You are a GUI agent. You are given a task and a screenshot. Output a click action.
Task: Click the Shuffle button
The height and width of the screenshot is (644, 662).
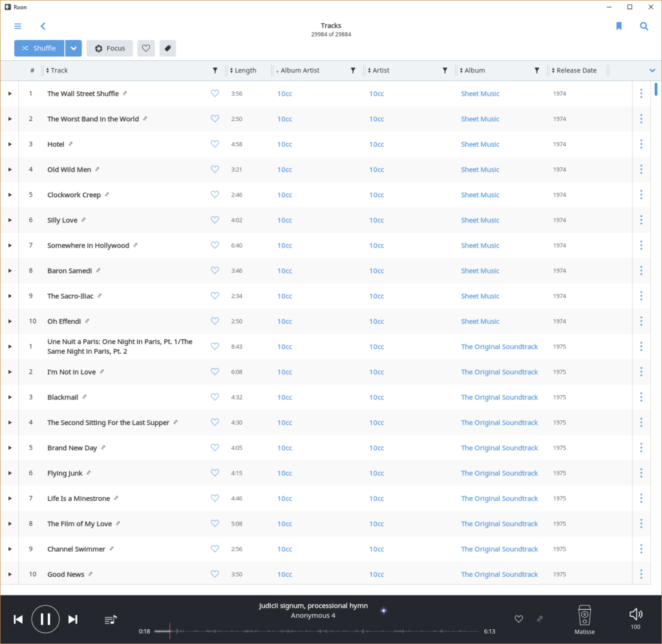tap(39, 48)
